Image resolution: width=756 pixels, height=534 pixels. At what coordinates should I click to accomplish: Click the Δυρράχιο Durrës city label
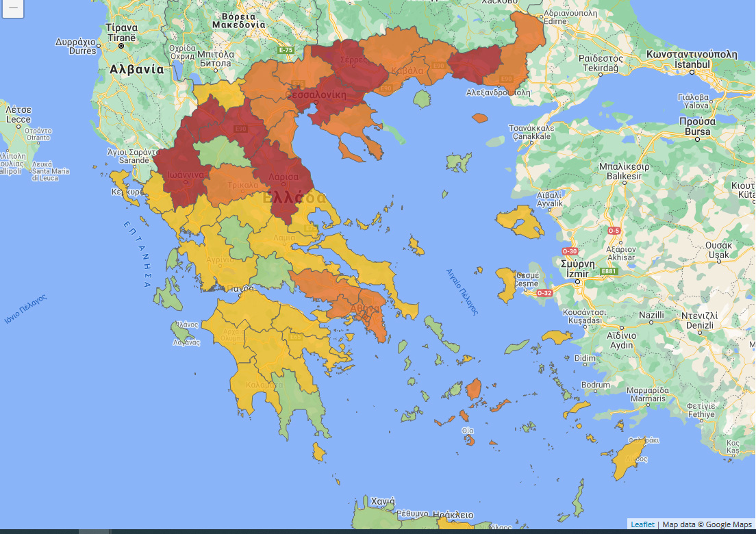(76, 47)
